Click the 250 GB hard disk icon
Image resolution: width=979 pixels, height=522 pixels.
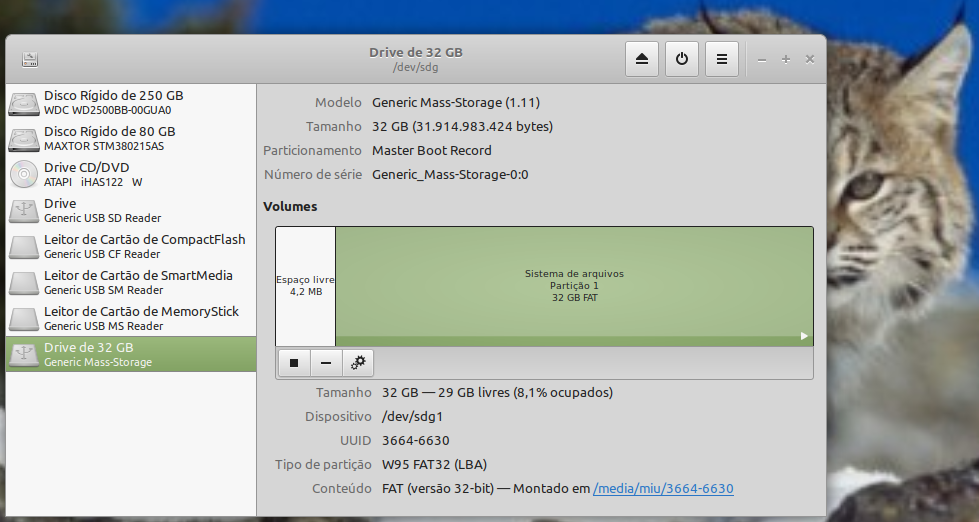[24, 104]
